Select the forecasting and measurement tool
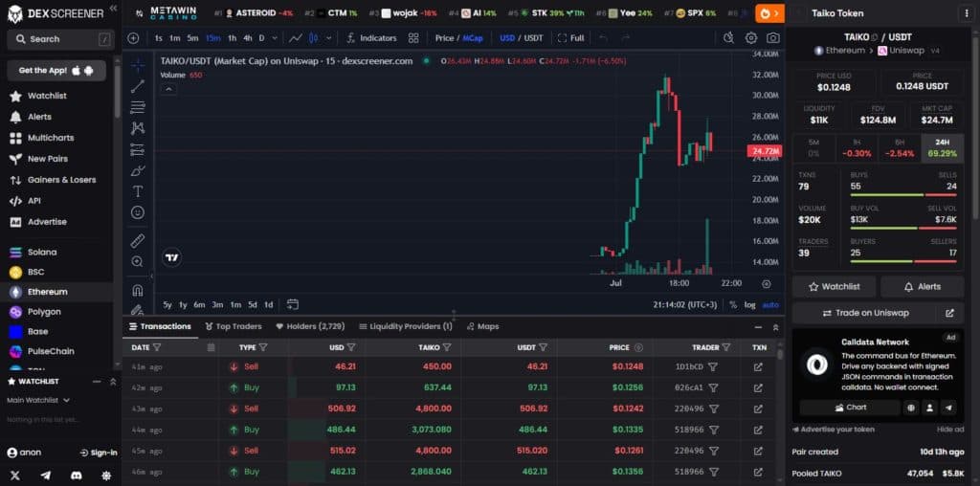Viewport: 980px width, 486px height. tap(138, 149)
